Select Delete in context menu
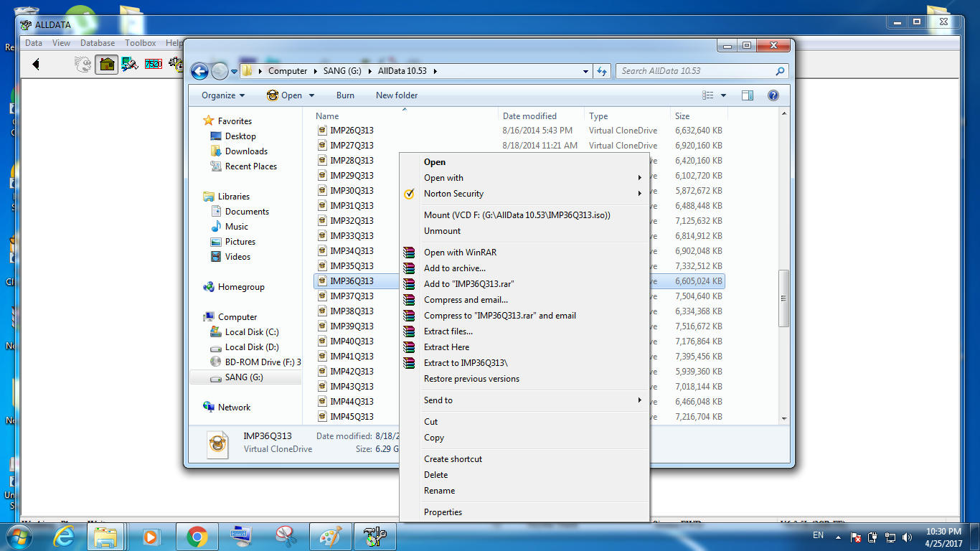This screenshot has width=980, height=551. pyautogui.click(x=524, y=475)
